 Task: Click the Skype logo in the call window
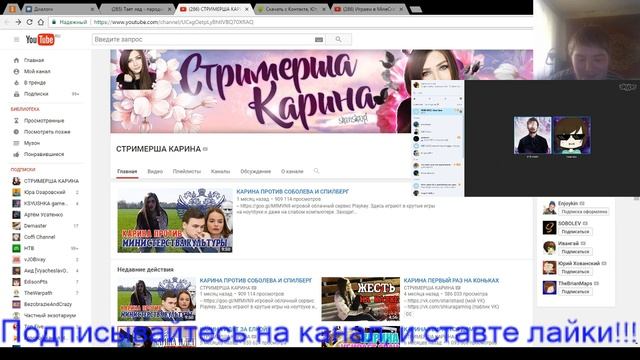coord(627,87)
